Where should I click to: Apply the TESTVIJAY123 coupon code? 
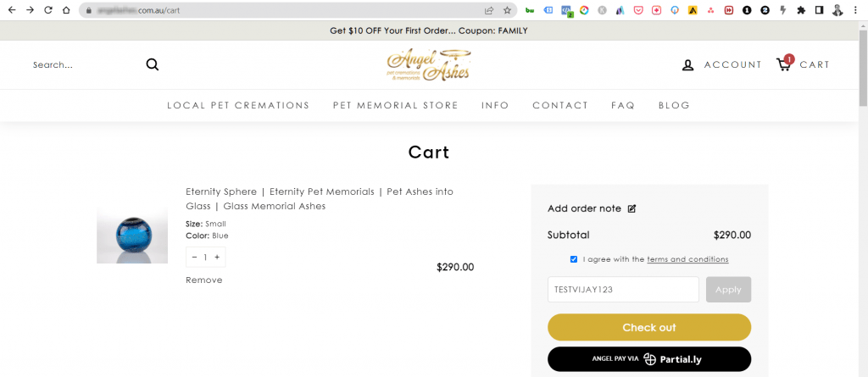tap(728, 290)
